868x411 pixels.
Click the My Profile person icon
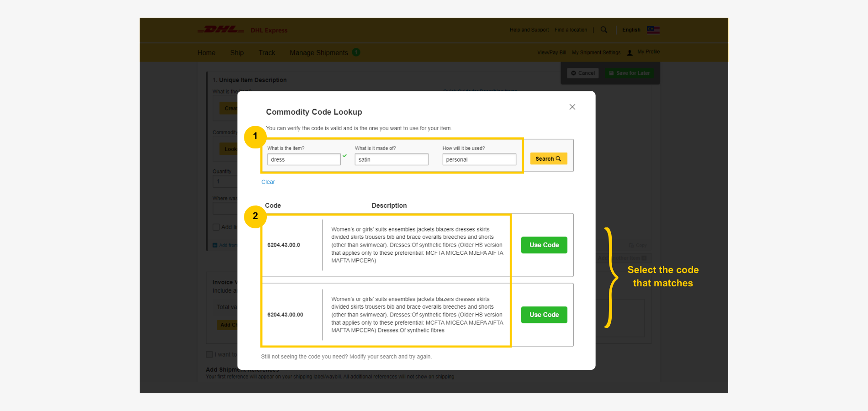[630, 53]
